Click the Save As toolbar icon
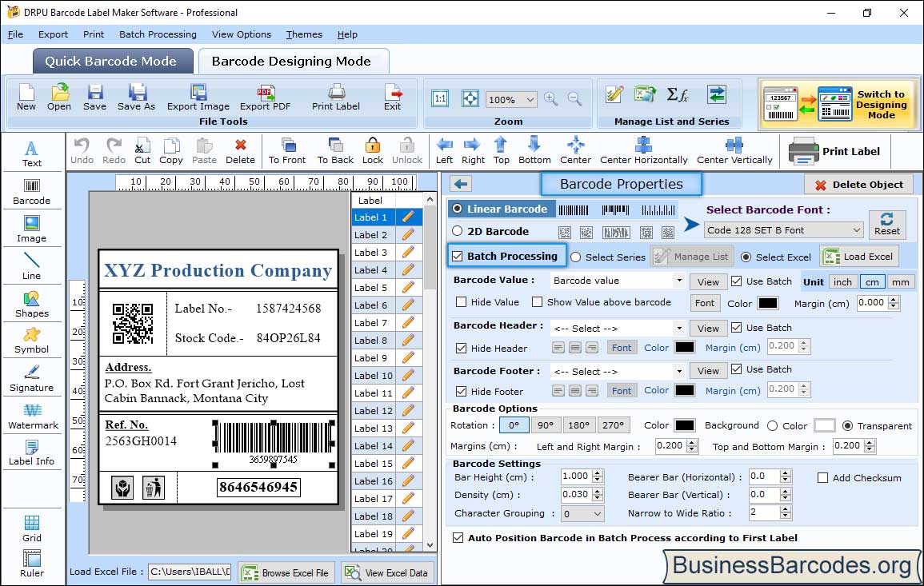This screenshot has height=586, width=924. (136, 98)
